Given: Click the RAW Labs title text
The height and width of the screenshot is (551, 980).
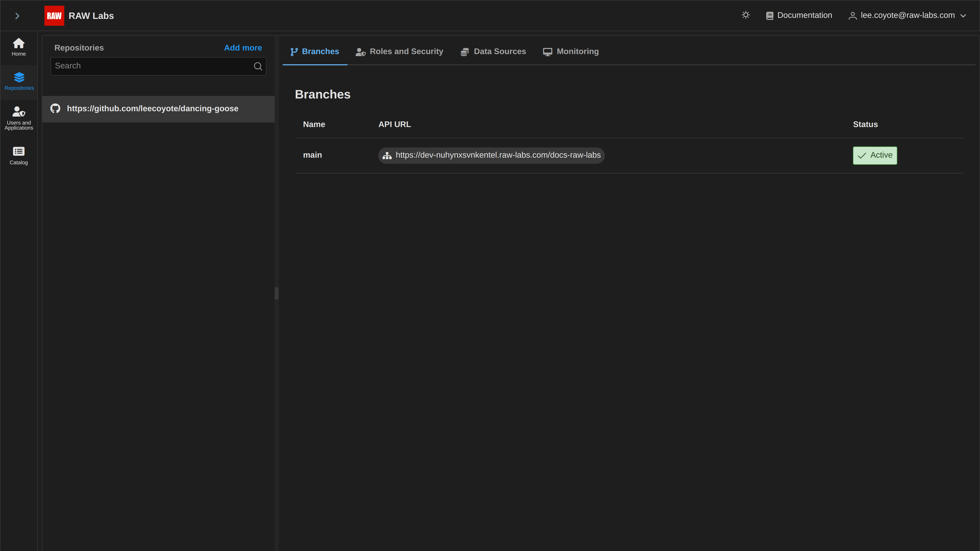Looking at the screenshot, I should click(91, 16).
